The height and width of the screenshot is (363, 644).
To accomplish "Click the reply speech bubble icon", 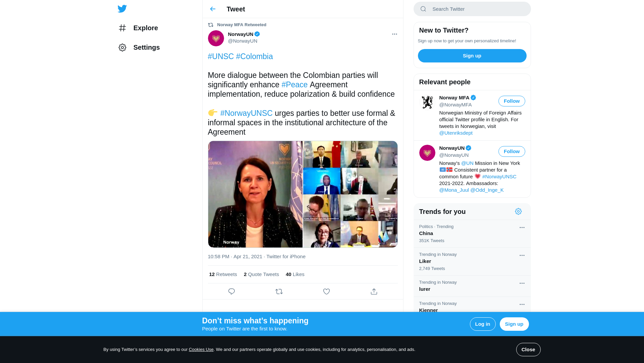I will tap(231, 291).
